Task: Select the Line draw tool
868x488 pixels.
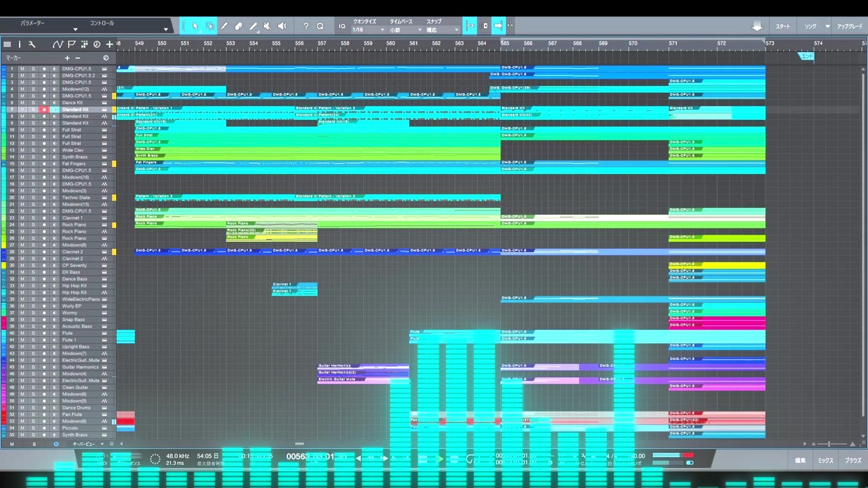Action: [x=253, y=26]
